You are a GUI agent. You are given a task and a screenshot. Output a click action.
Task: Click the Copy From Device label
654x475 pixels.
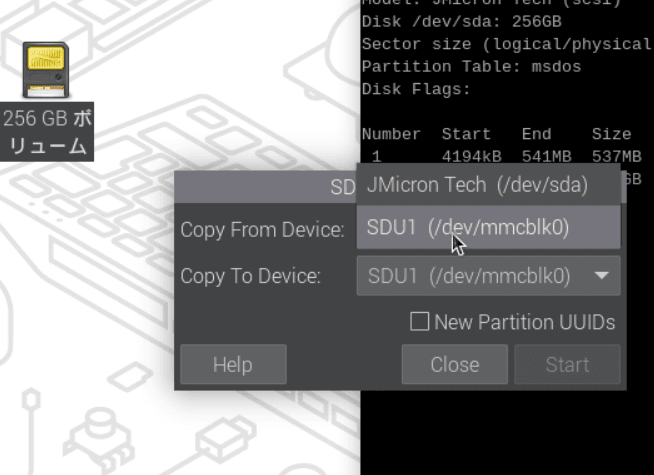tap(262, 230)
